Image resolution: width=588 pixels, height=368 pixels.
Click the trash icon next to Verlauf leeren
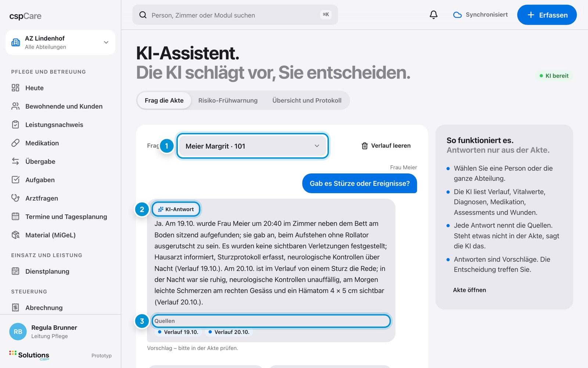click(365, 146)
